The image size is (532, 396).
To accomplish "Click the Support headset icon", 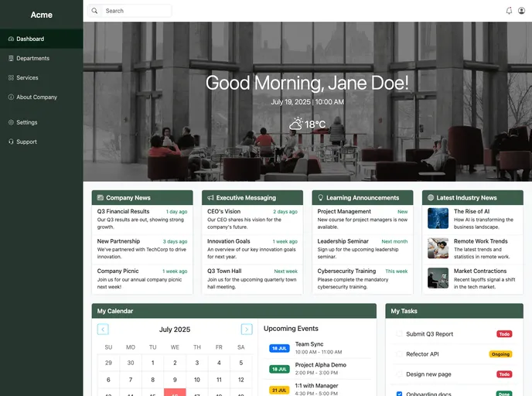I will point(11,142).
